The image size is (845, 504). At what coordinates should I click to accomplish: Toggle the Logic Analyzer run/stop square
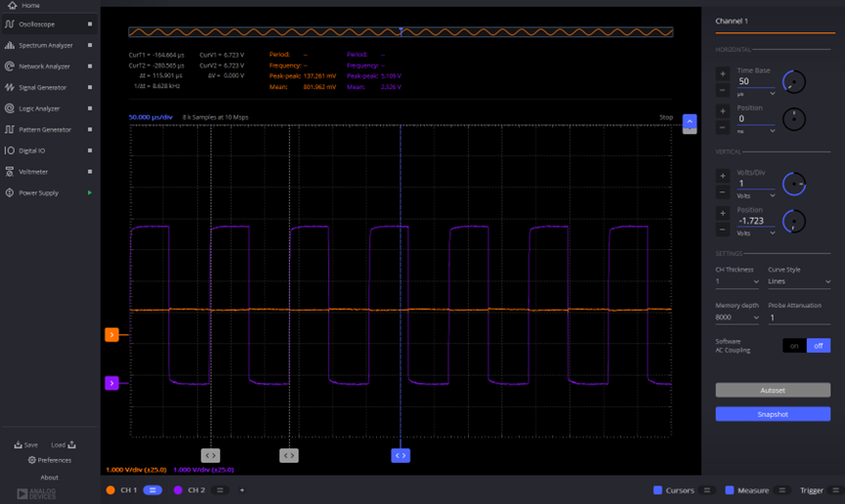click(90, 108)
